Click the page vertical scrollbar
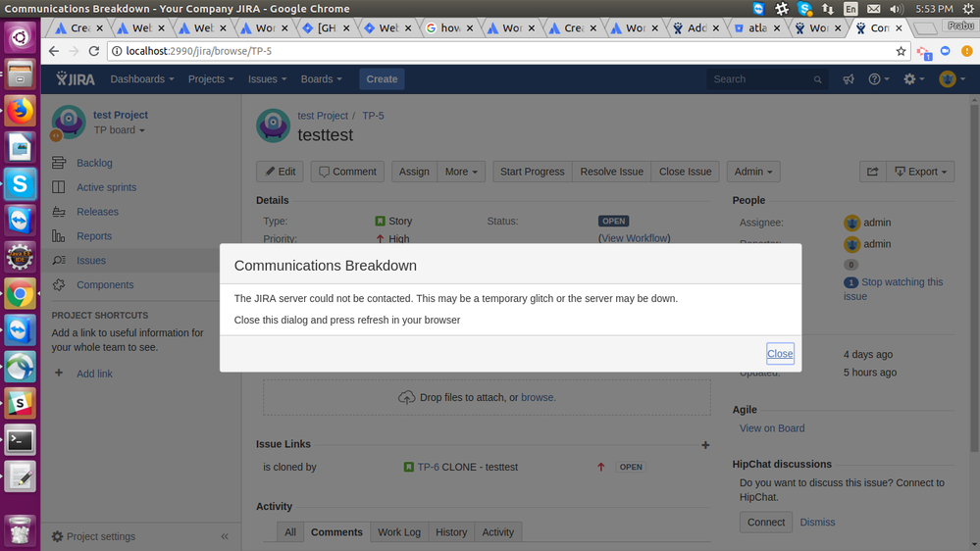The image size is (980, 551). coord(974,278)
